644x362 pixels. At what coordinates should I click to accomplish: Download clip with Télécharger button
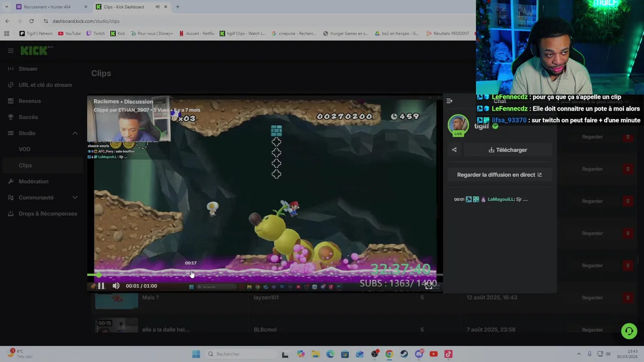pos(508,150)
